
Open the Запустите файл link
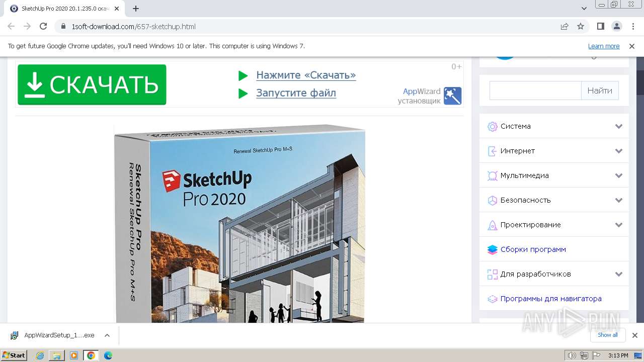click(x=296, y=93)
